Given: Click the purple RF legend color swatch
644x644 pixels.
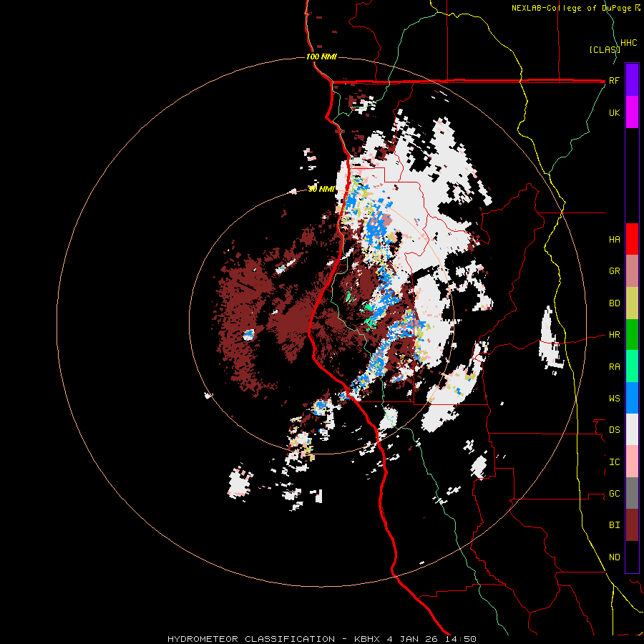Looking at the screenshot, I should pyautogui.click(x=632, y=80).
